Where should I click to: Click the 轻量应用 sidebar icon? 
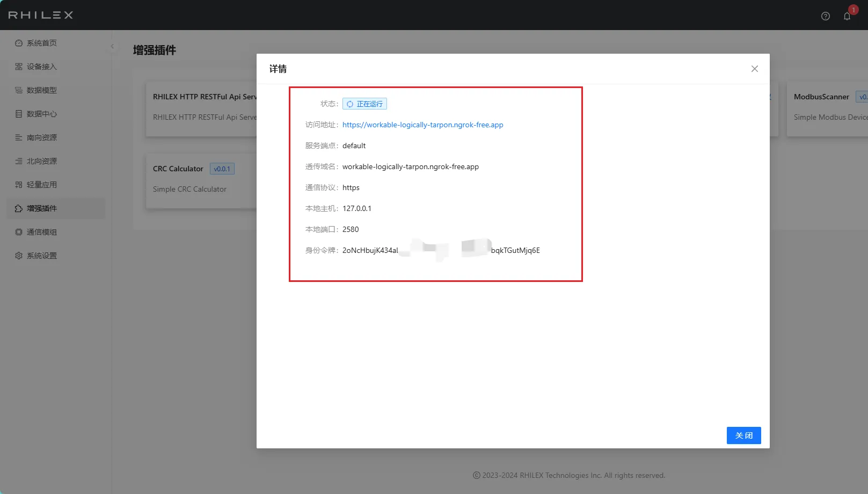tap(19, 185)
